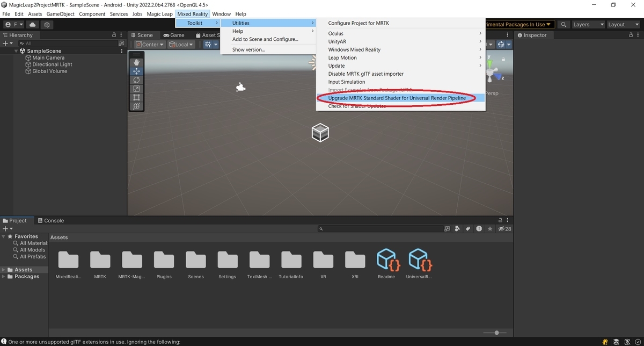Open Hierarchy panel kebab menu
This screenshot has width=644, height=346.
122,35
